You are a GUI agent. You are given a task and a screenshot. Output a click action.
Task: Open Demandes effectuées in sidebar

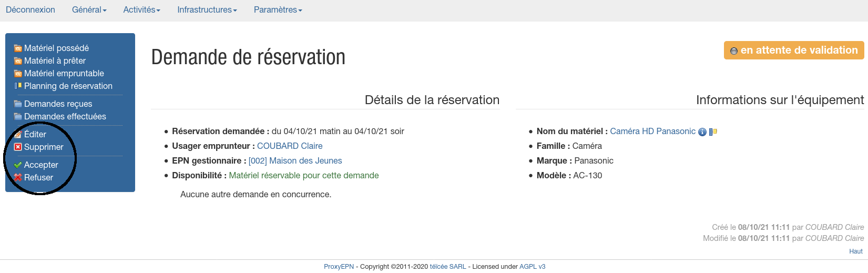point(65,117)
